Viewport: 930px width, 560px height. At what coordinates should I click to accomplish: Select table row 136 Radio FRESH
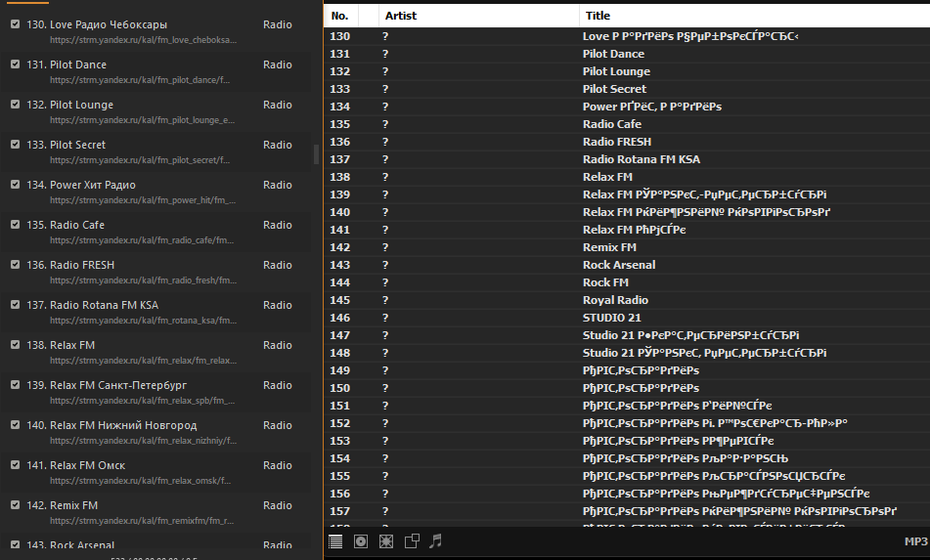click(x=627, y=142)
